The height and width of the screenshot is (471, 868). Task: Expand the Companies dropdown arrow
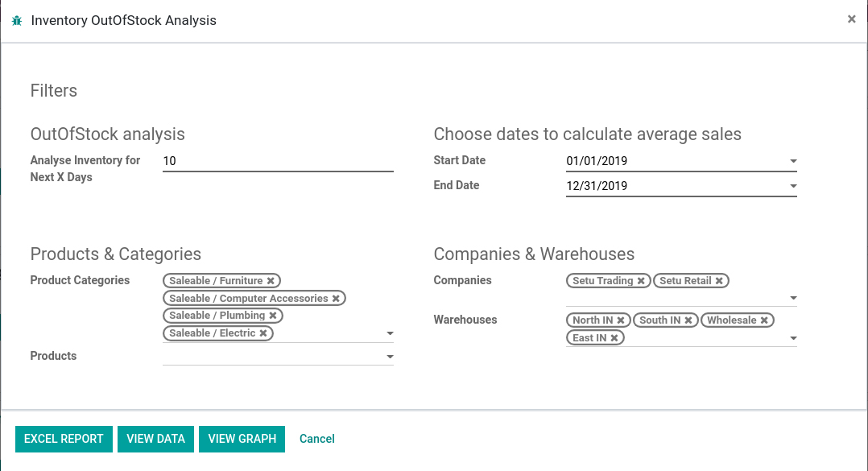(793, 298)
